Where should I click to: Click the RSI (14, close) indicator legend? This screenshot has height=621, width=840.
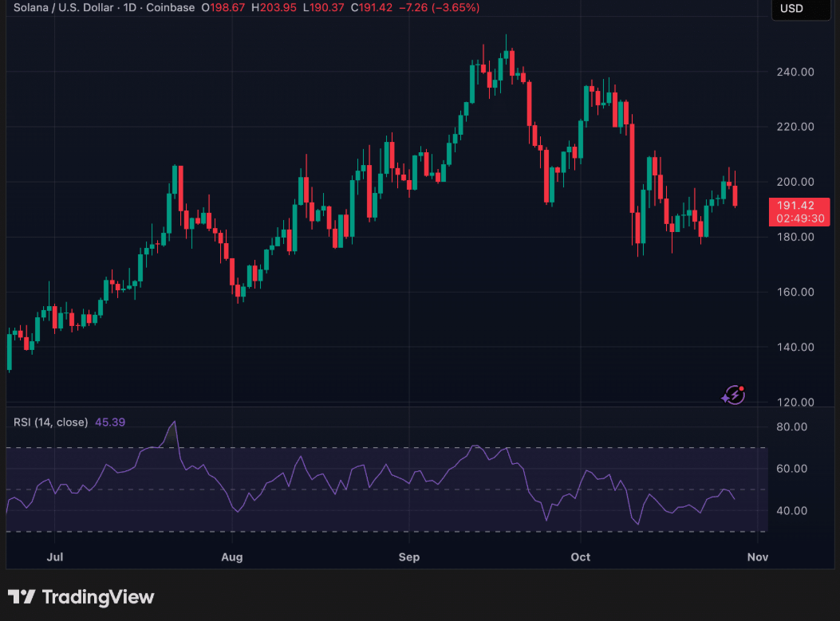[x=50, y=422]
